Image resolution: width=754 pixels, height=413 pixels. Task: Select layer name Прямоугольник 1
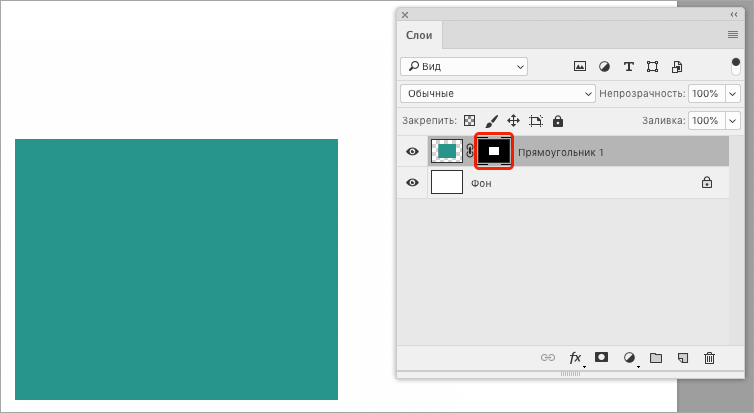click(561, 152)
